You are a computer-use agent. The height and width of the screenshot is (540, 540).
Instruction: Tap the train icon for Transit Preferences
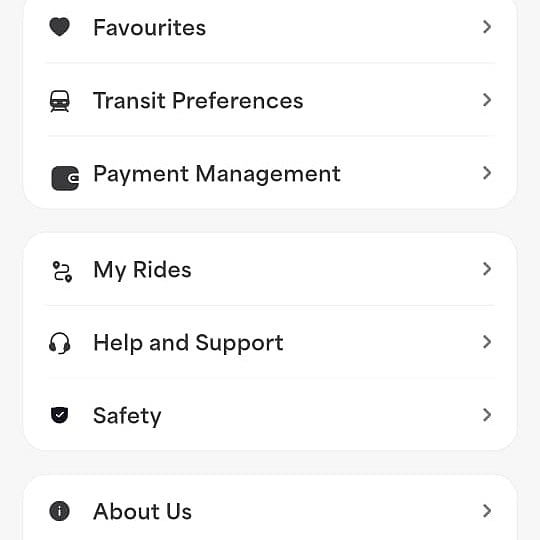click(60, 101)
